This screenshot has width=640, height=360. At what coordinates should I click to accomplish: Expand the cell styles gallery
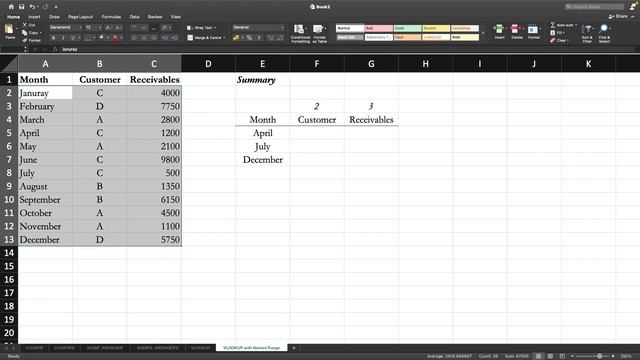483,33
